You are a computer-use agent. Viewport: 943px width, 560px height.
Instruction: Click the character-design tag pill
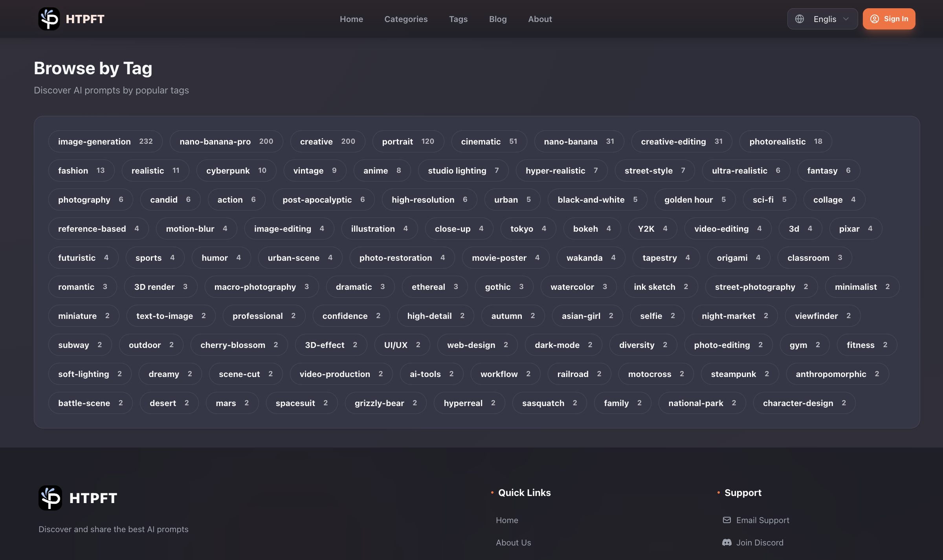pos(804,403)
